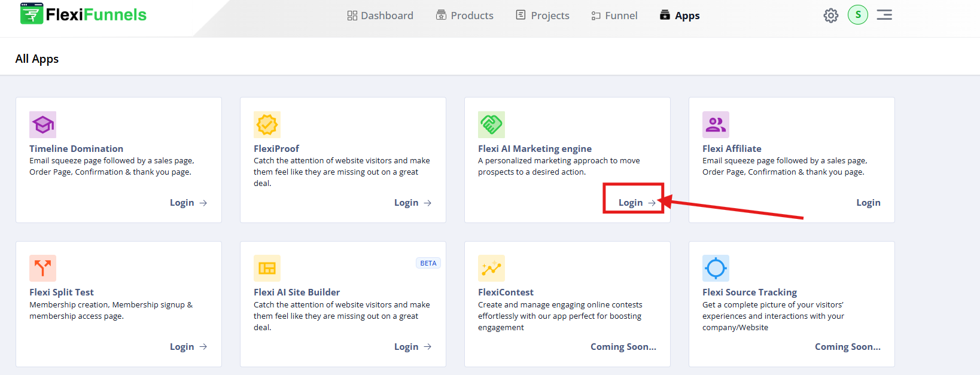
Task: Click the Flexi Affiliate people icon
Action: 716,124
